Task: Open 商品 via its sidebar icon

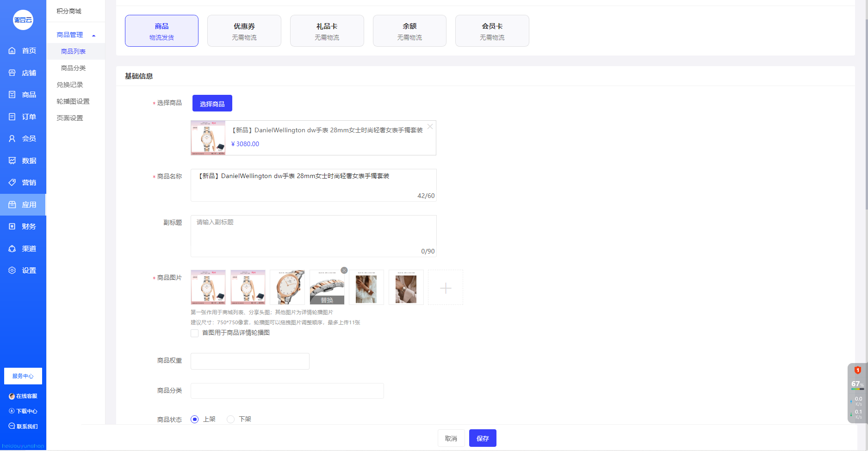Action: (12, 95)
